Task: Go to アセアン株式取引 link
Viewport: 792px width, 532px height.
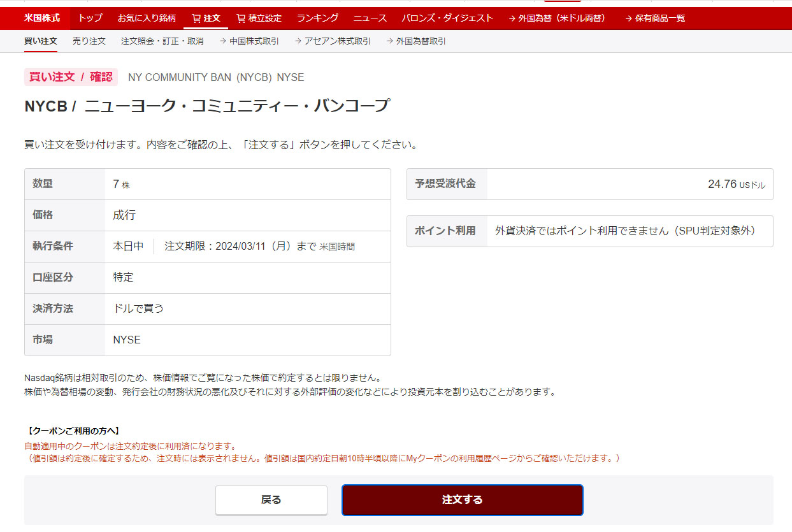Action: 333,41
